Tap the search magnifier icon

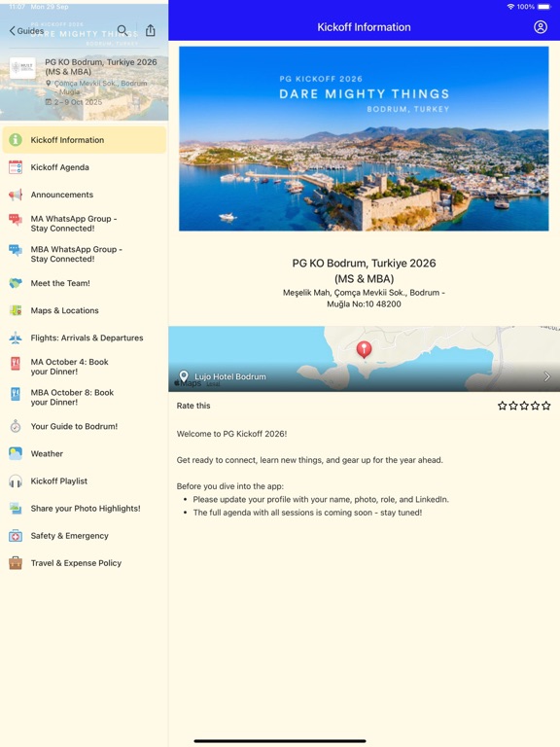122,30
